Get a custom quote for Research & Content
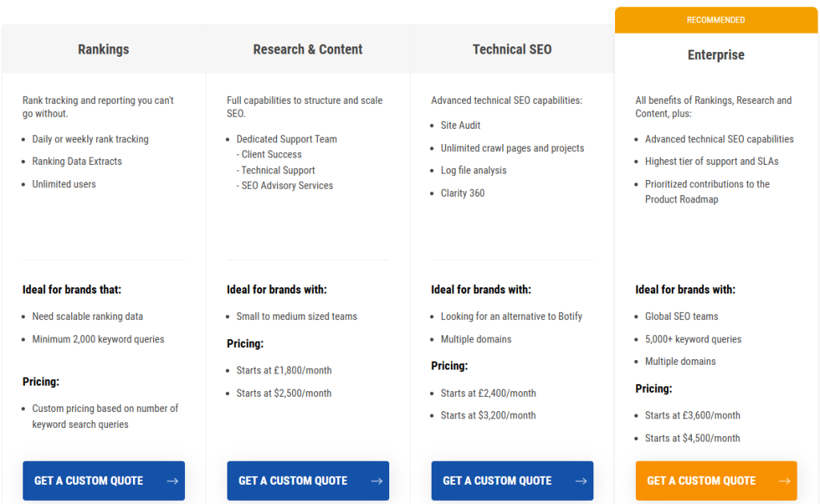The height and width of the screenshot is (504, 820). [293, 481]
